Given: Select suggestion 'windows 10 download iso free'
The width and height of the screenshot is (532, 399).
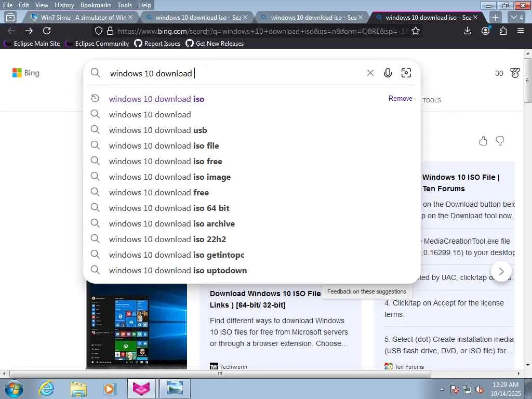Looking at the screenshot, I should [252, 162].
